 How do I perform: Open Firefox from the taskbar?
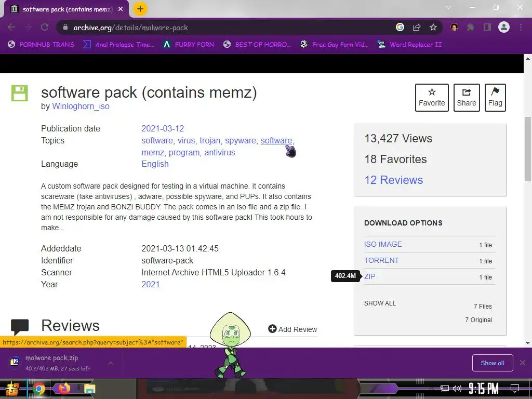tap(64, 389)
